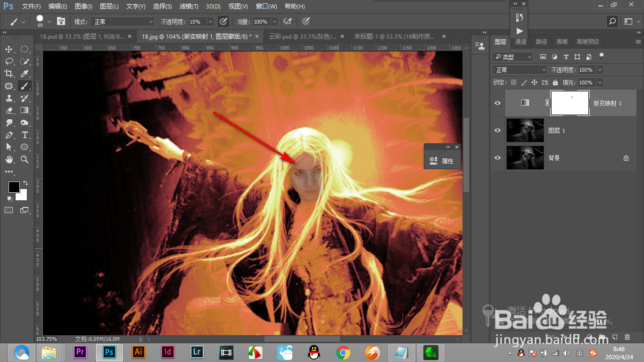Image resolution: width=644 pixels, height=362 pixels.
Task: Open brush mode 正常 dropdown
Action: click(123, 21)
